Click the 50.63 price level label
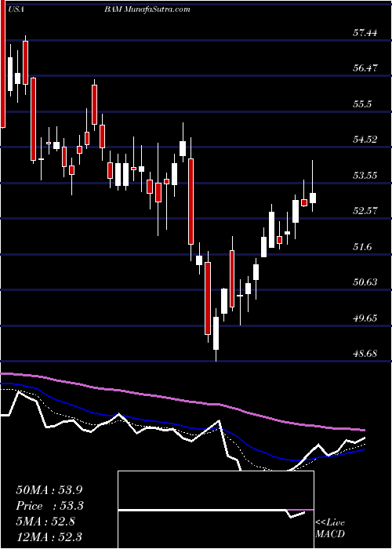This screenshot has height=549, width=392. (x=365, y=282)
